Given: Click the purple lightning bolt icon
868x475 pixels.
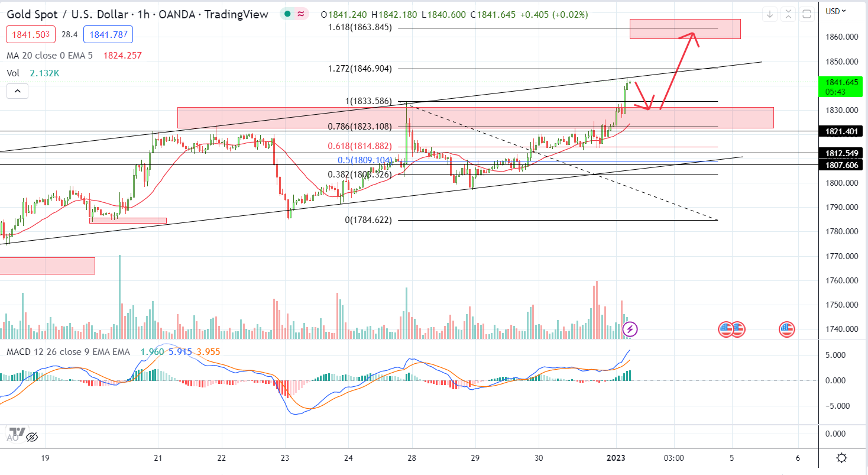Looking at the screenshot, I should pyautogui.click(x=630, y=329).
